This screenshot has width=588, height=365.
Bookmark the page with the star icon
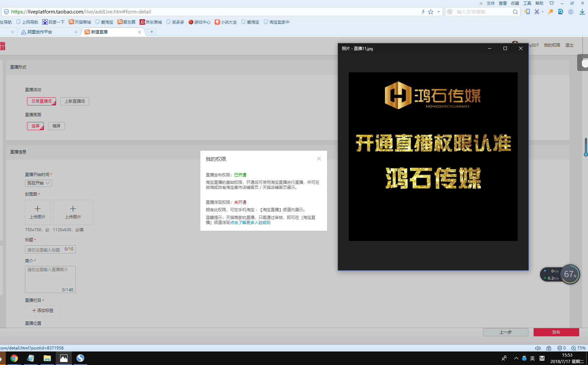tap(431, 12)
